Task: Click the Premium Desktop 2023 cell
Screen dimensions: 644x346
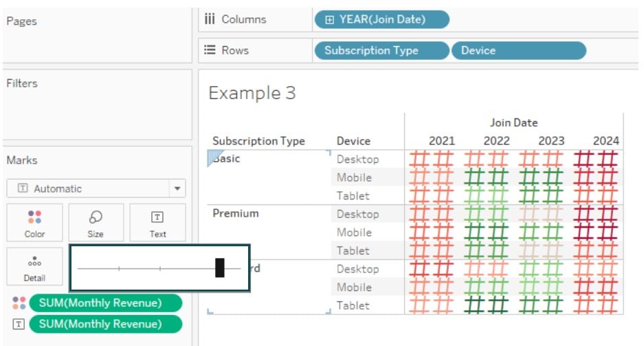Action: click(541, 214)
